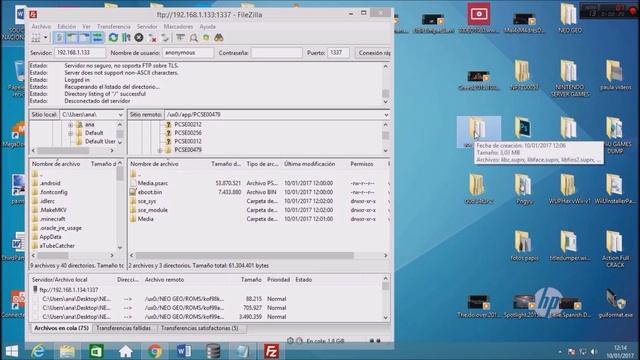This screenshot has width=640, height=360.
Task: Refresh the file and folder lists
Action: (113, 38)
